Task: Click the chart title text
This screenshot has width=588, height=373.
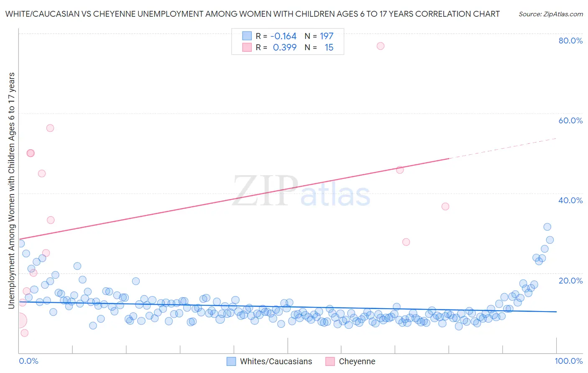Action: pos(253,14)
